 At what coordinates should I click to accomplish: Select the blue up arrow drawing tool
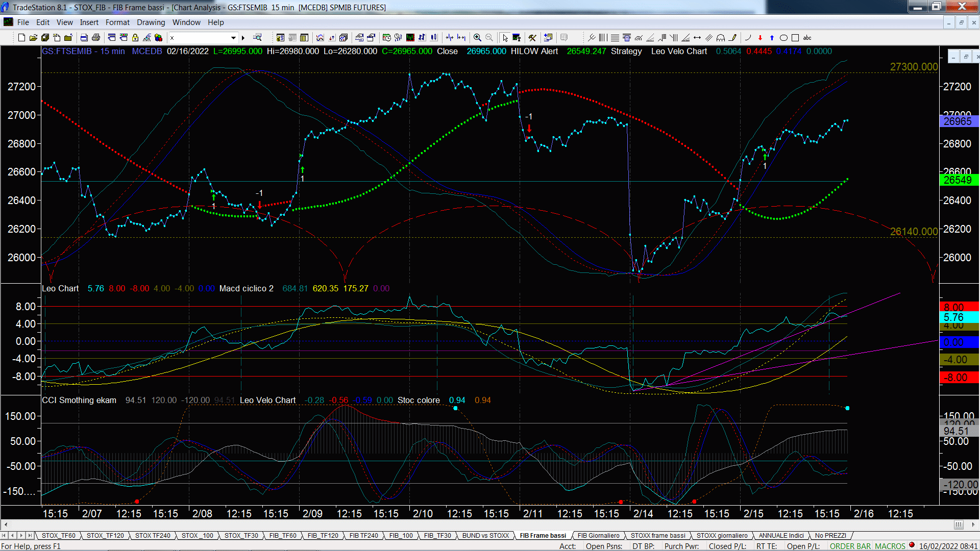point(772,38)
